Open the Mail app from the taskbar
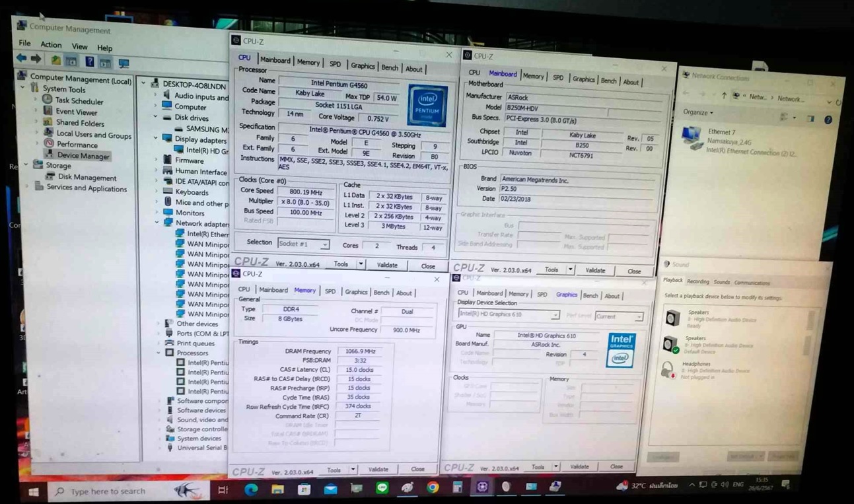The image size is (854, 504). [330, 489]
